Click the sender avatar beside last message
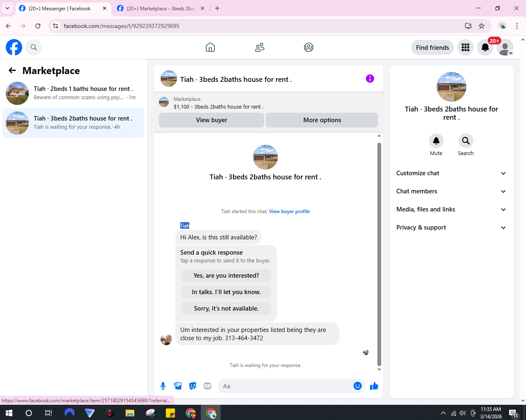Image resolution: width=526 pixels, height=420 pixels. [x=166, y=339]
